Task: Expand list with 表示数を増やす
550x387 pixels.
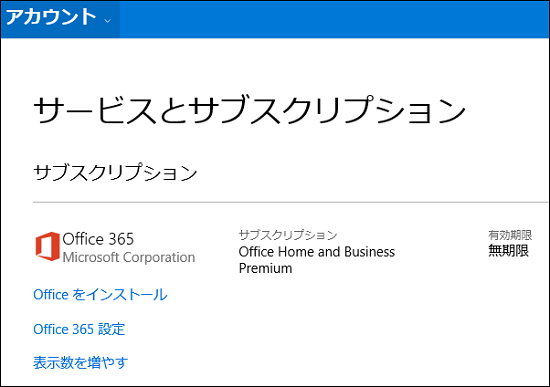Action: tap(81, 363)
